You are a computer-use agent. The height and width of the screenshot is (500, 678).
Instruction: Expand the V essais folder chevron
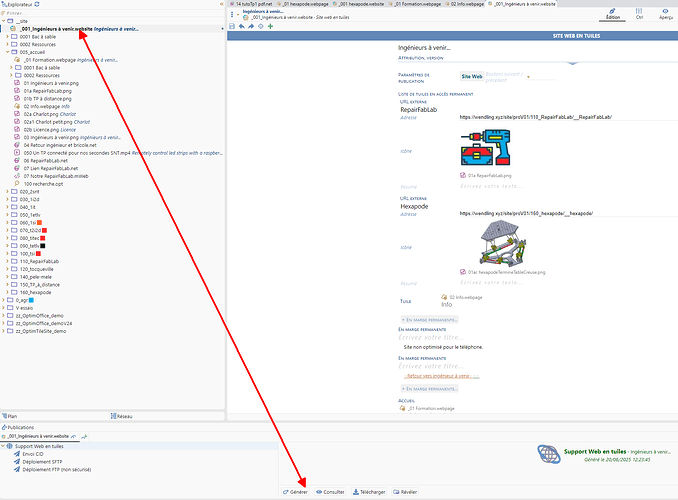coord(3,308)
